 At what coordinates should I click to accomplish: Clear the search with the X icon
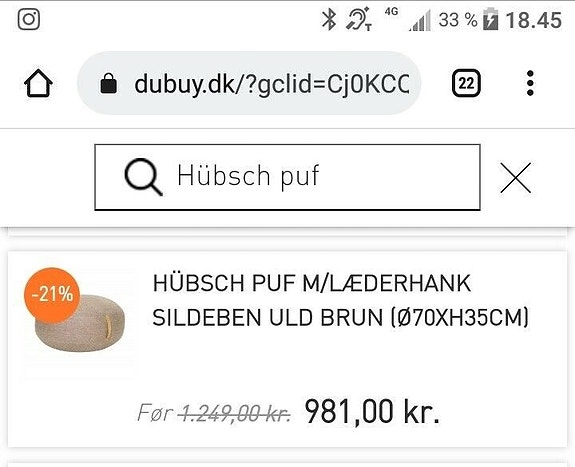pyautogui.click(x=516, y=178)
